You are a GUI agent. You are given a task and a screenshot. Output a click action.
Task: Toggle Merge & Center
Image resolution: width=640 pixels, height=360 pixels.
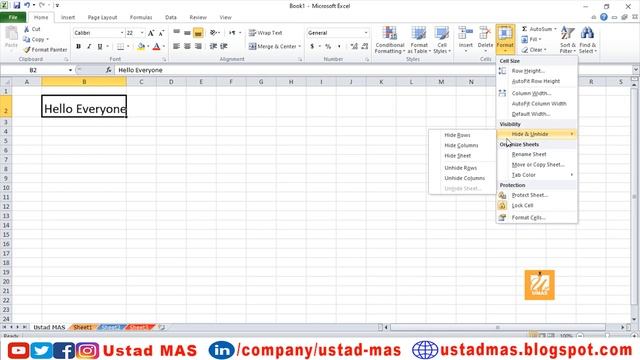point(272,47)
